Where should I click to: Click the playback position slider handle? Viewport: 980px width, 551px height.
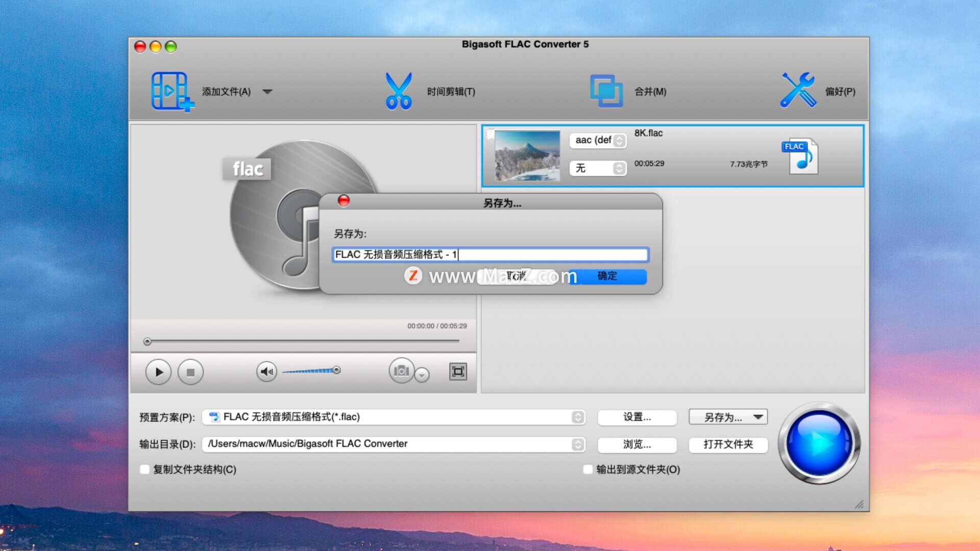point(147,341)
